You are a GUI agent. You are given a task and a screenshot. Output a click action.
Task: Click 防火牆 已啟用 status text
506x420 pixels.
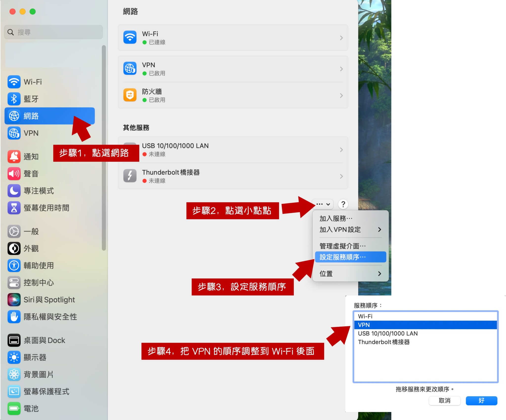click(154, 100)
